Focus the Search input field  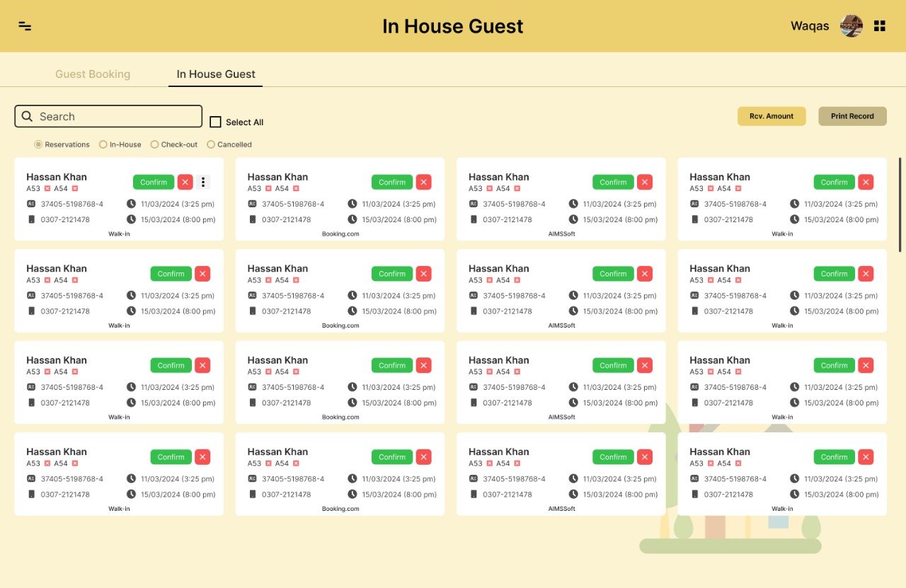click(108, 116)
